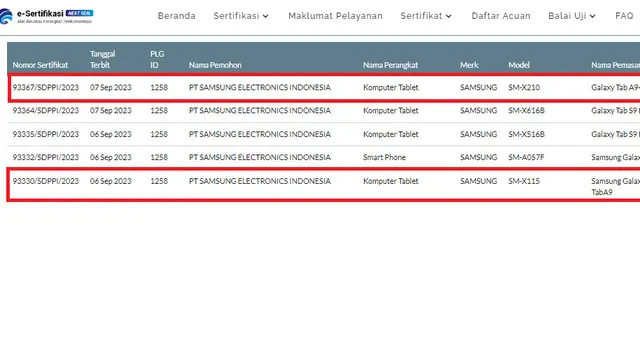Click model cell SM-X616B

pyautogui.click(x=527, y=111)
